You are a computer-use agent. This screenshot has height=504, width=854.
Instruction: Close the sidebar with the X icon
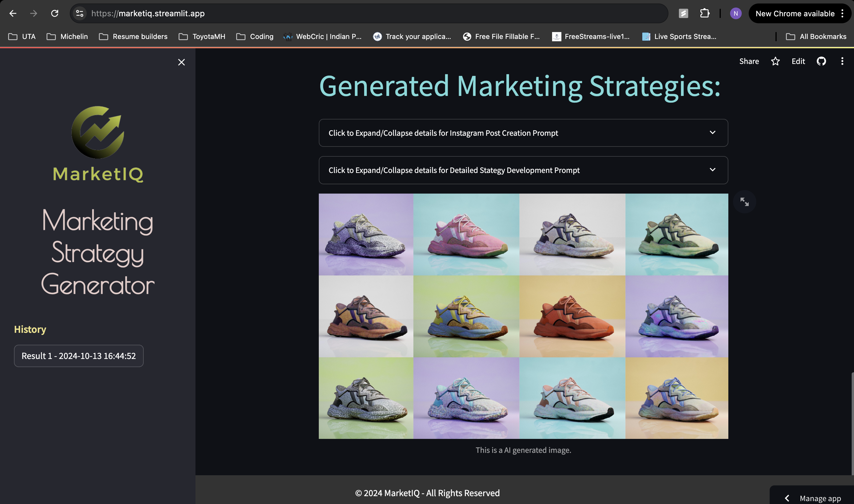[x=182, y=62]
